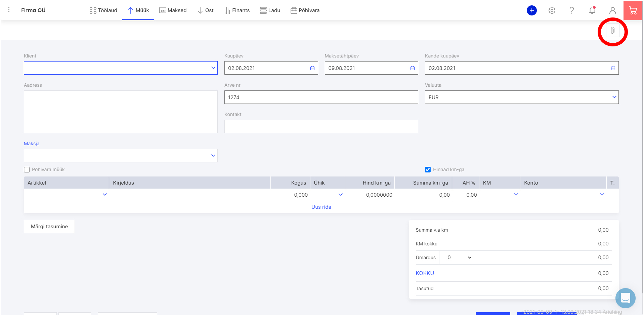Screen dimensions: 644x316
Task: Open the Kande kuupäev calendar picker
Action: coord(613,68)
